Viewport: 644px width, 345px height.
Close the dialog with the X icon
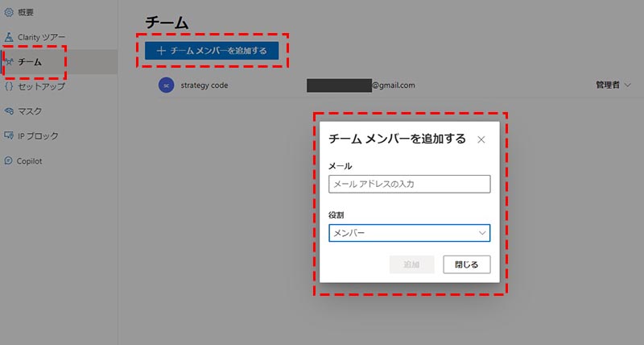pos(481,139)
